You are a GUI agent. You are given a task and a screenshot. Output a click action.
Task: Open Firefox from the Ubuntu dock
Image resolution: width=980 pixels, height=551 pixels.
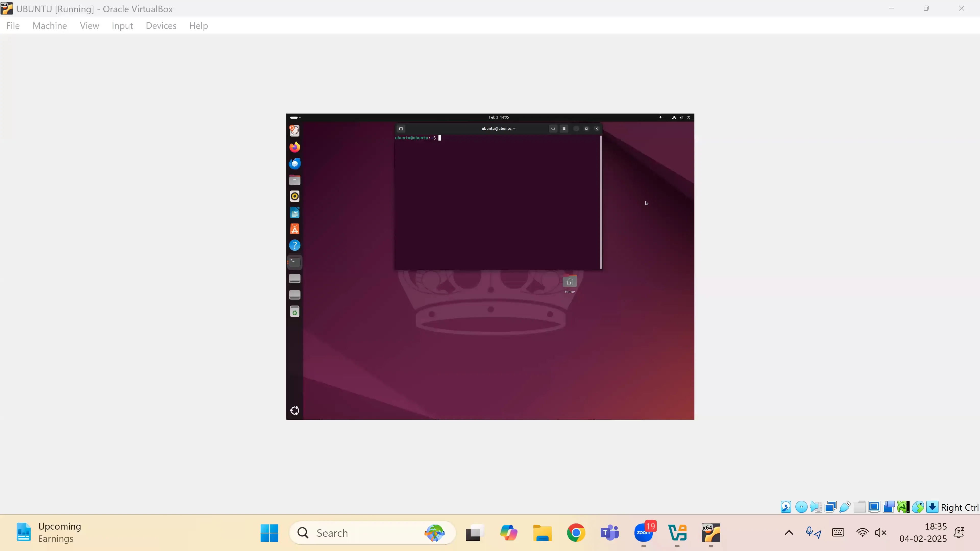(295, 147)
